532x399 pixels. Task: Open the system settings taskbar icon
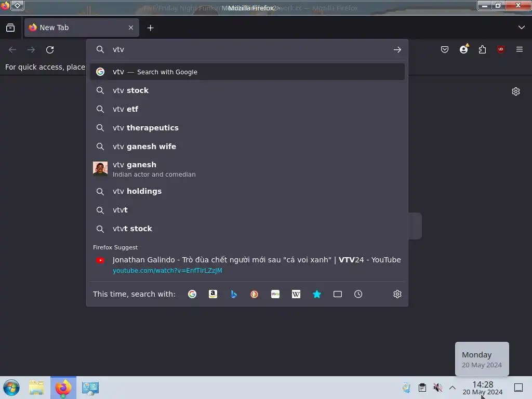pos(90,388)
